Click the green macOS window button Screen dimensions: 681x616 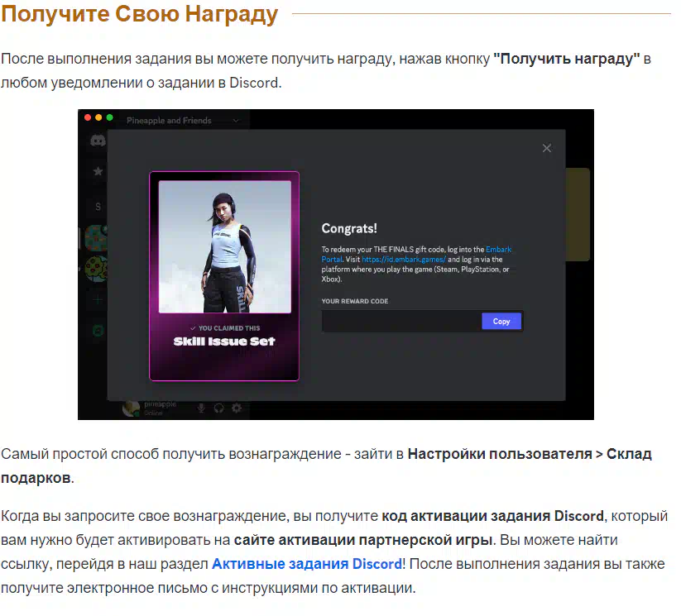[110, 117]
